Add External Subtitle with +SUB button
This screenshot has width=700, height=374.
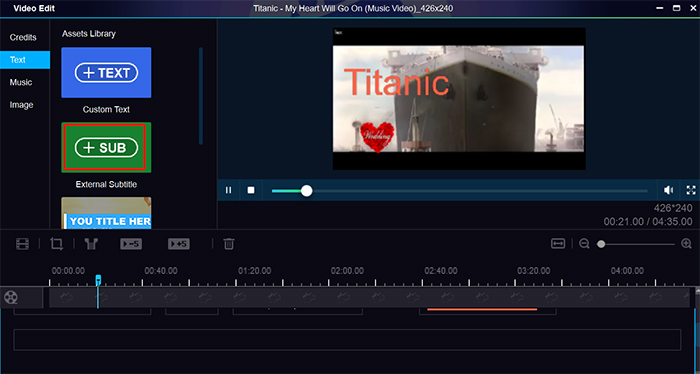pyautogui.click(x=106, y=147)
